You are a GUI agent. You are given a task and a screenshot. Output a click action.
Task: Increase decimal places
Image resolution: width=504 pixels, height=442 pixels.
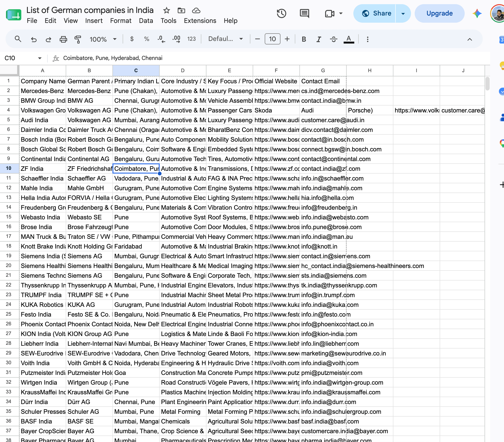(177, 39)
